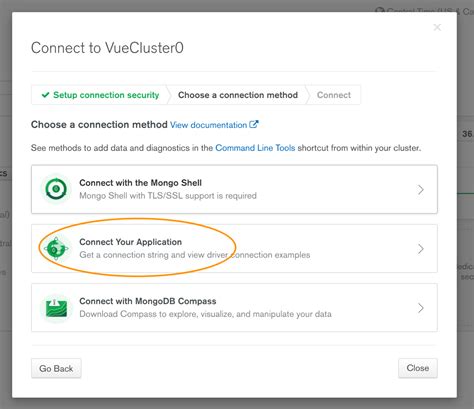Go to Setup connection security step
Screen dimensions: 474x409
(100, 95)
